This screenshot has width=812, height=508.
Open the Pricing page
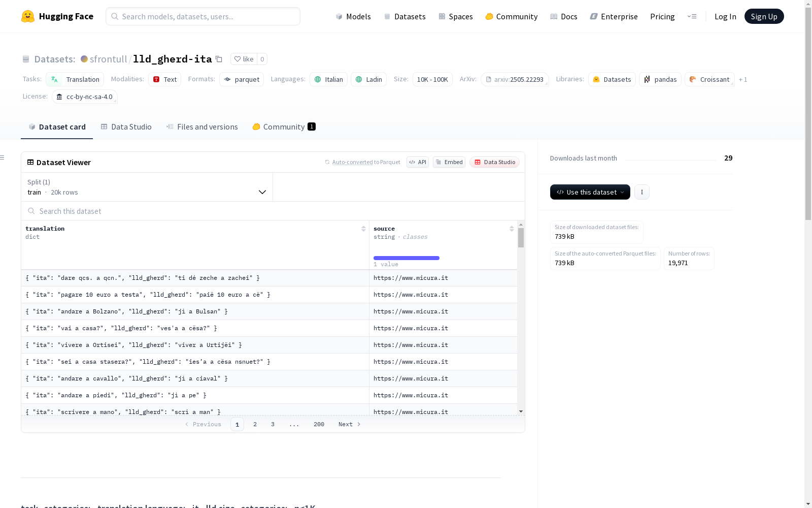coord(662,16)
